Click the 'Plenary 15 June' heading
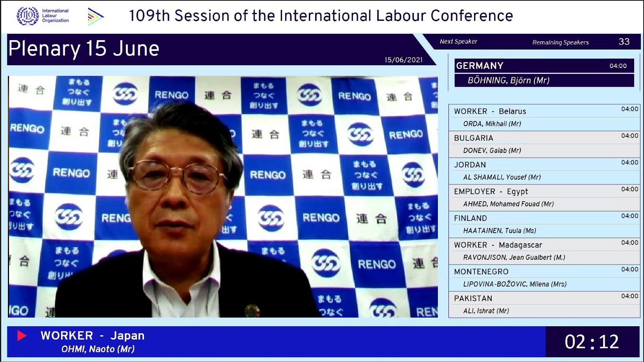Image resolution: width=644 pixels, height=362 pixels. point(84,49)
